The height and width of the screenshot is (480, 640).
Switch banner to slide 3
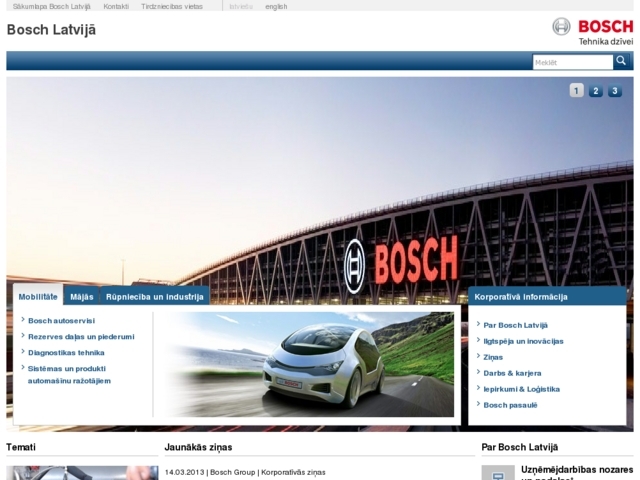(615, 91)
